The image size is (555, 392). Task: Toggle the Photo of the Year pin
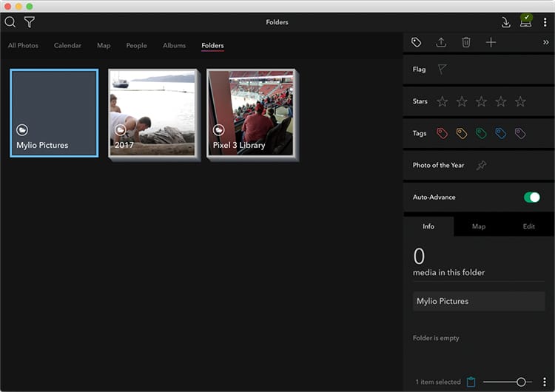click(x=481, y=166)
